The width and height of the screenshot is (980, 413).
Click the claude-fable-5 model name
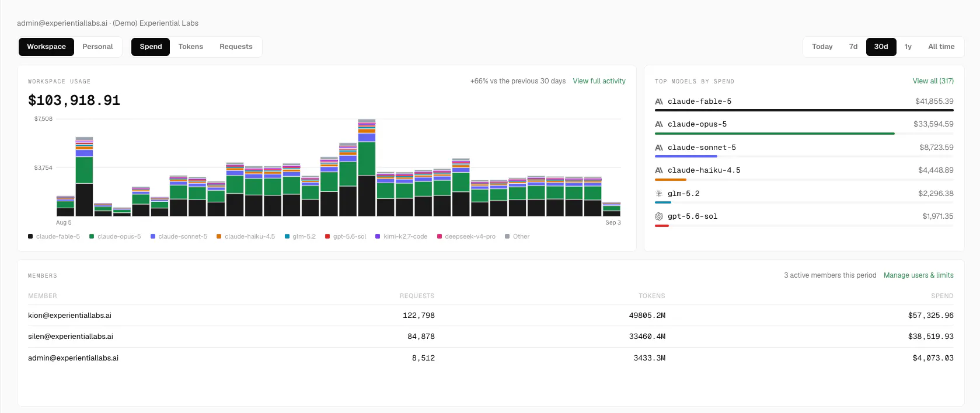click(x=699, y=101)
